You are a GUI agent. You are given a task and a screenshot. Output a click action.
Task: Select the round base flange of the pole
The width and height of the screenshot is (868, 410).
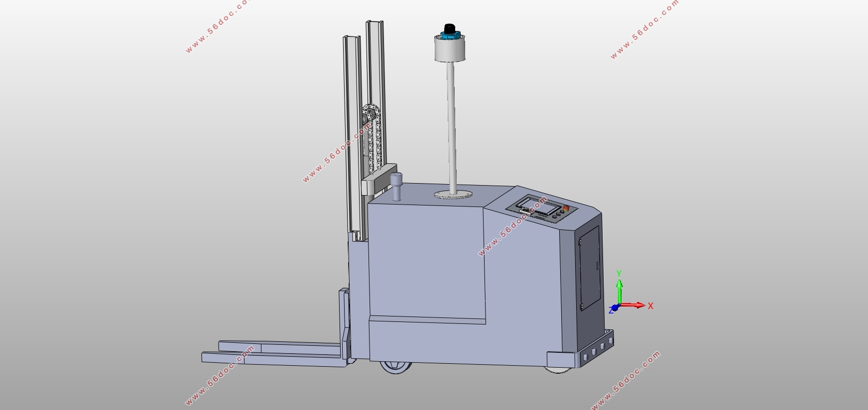tap(453, 194)
